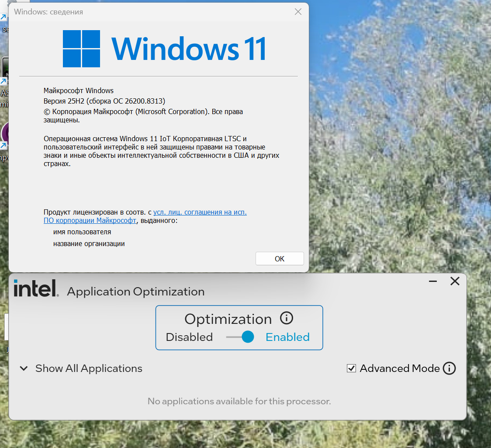The width and height of the screenshot is (491, 448).
Task: Expand Show All Applications chevron
Action: click(24, 368)
